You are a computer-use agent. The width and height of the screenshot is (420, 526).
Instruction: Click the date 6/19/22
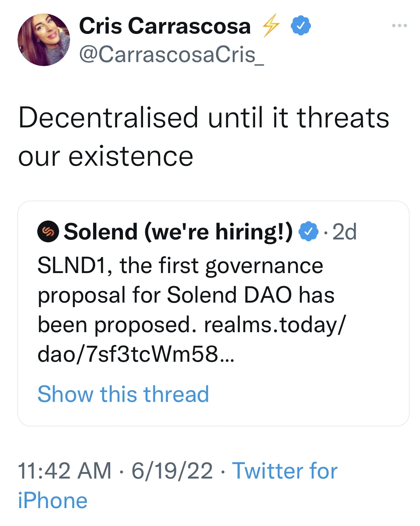171,471
